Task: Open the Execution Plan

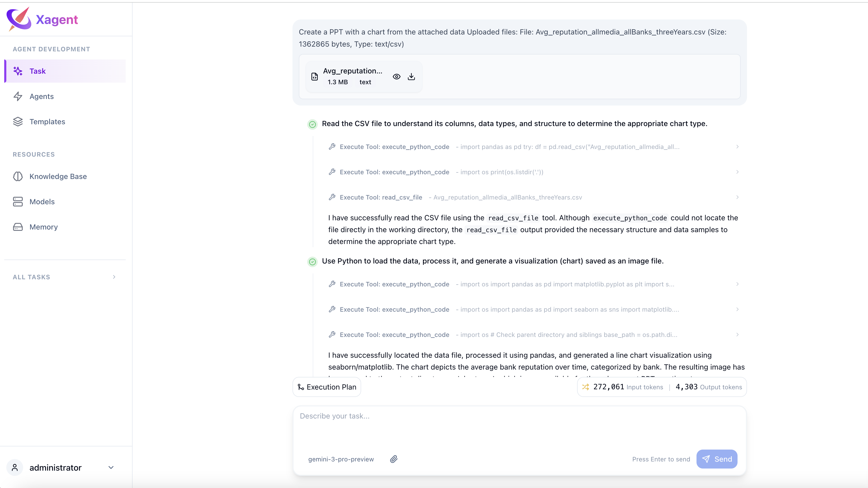Action: [326, 387]
